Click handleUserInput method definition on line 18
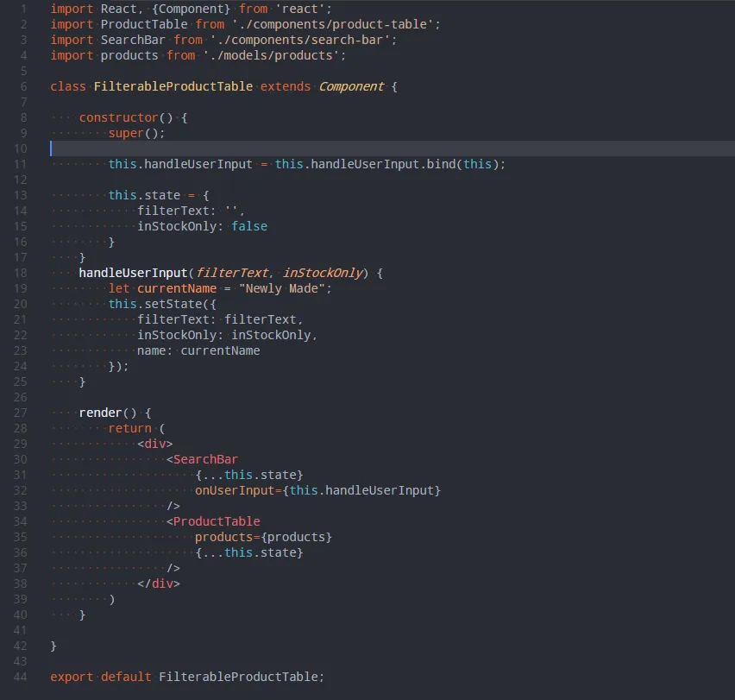735x700 pixels. 133,273
